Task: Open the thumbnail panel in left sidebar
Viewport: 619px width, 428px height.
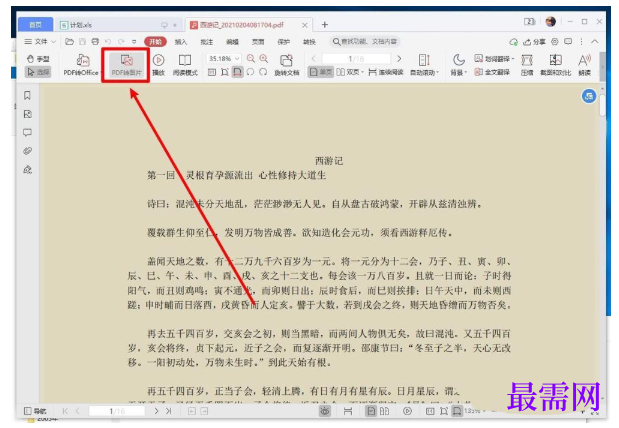Action: click(27, 114)
